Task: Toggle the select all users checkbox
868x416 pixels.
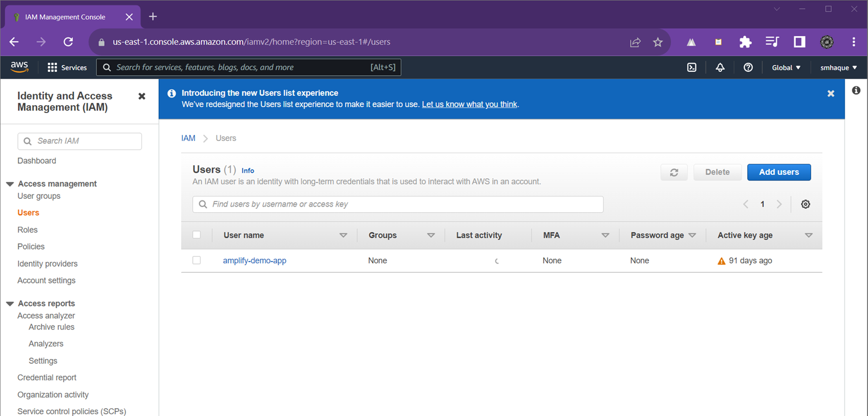Action: pos(197,235)
